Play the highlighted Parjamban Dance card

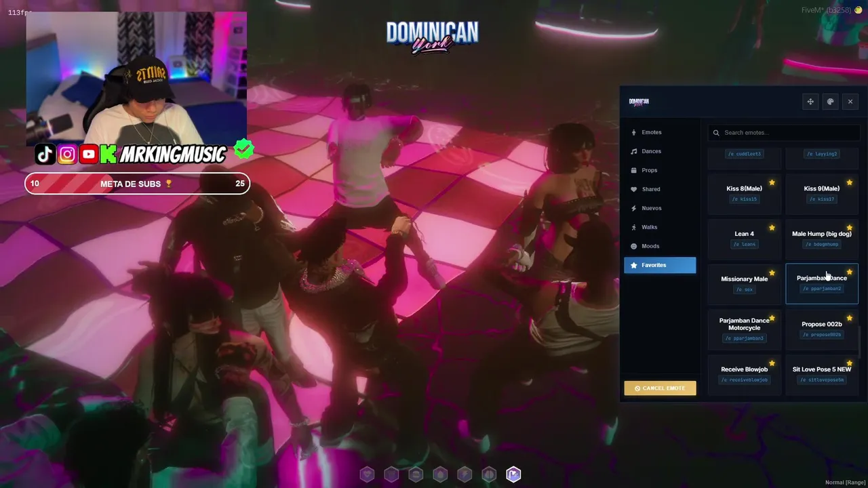tap(822, 283)
